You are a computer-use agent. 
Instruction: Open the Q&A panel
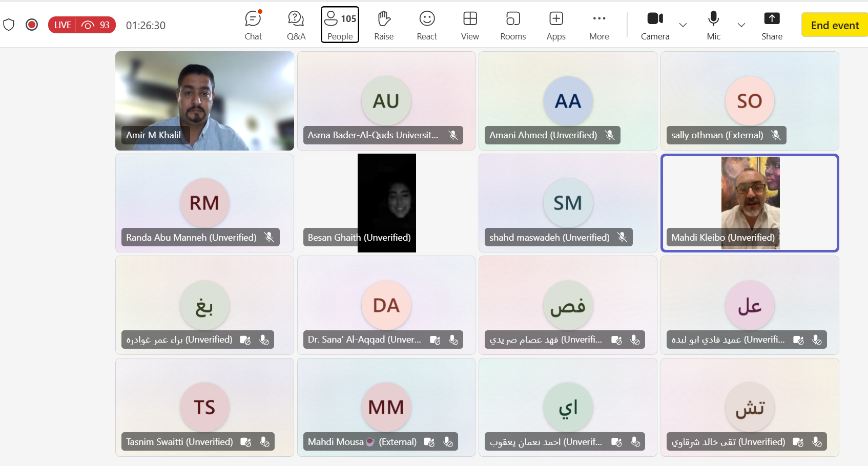[296, 25]
